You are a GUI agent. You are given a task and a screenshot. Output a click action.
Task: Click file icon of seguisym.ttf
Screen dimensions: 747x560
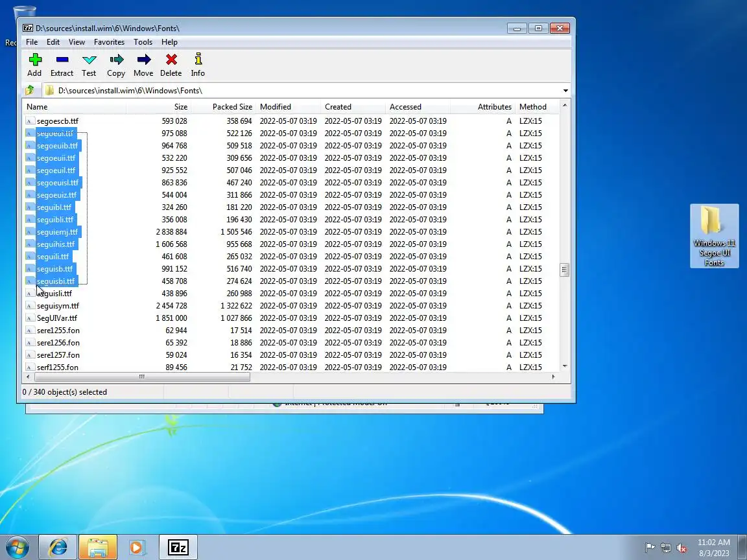point(30,306)
